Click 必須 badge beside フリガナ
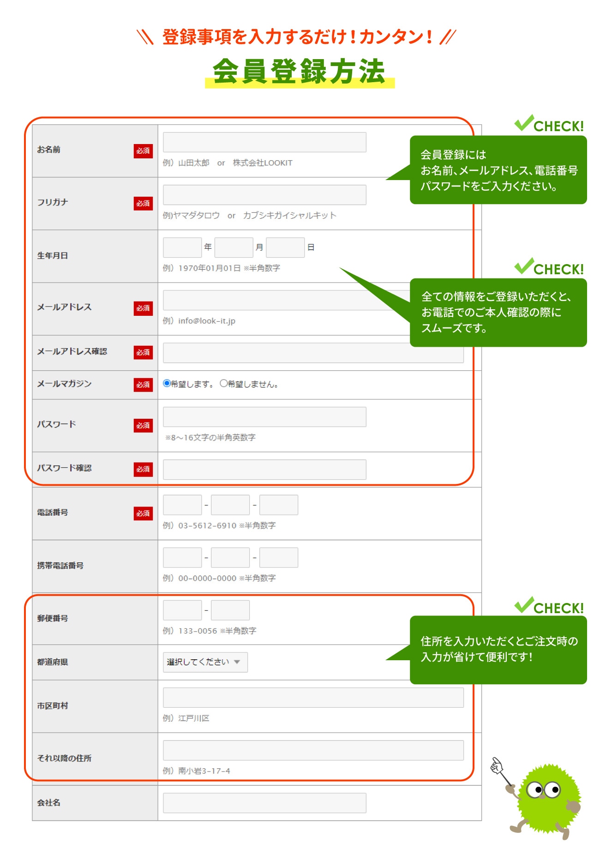Image resolution: width=600 pixels, height=868 pixels. click(x=143, y=204)
